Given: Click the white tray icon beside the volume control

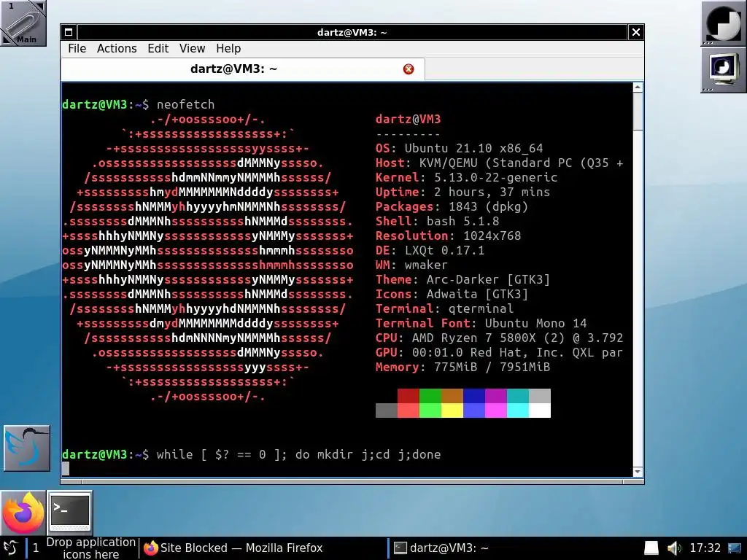Looking at the screenshot, I should [x=651, y=548].
